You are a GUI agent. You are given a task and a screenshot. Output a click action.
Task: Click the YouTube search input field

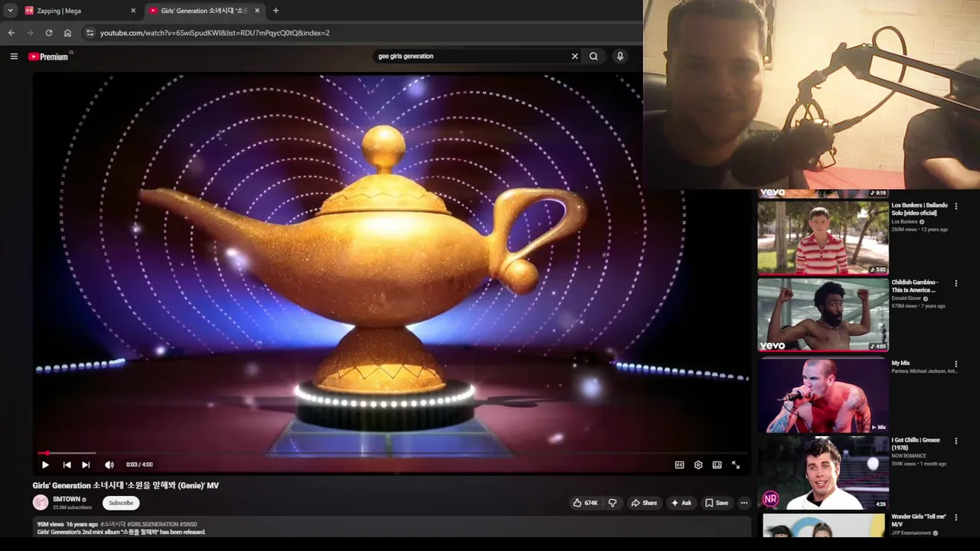[471, 56]
